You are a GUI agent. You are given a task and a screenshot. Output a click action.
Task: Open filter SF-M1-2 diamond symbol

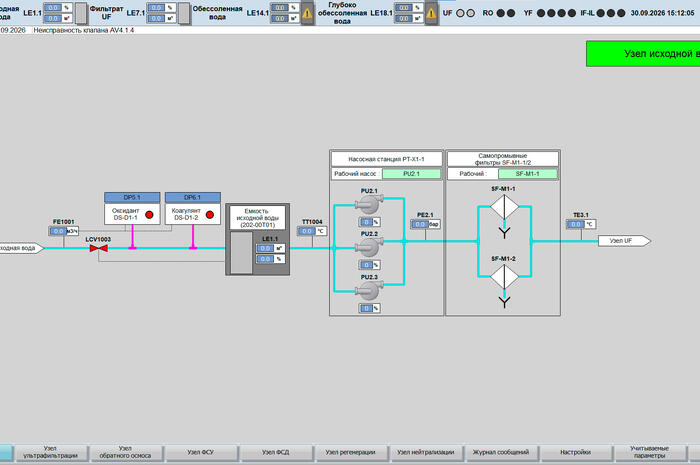click(504, 277)
